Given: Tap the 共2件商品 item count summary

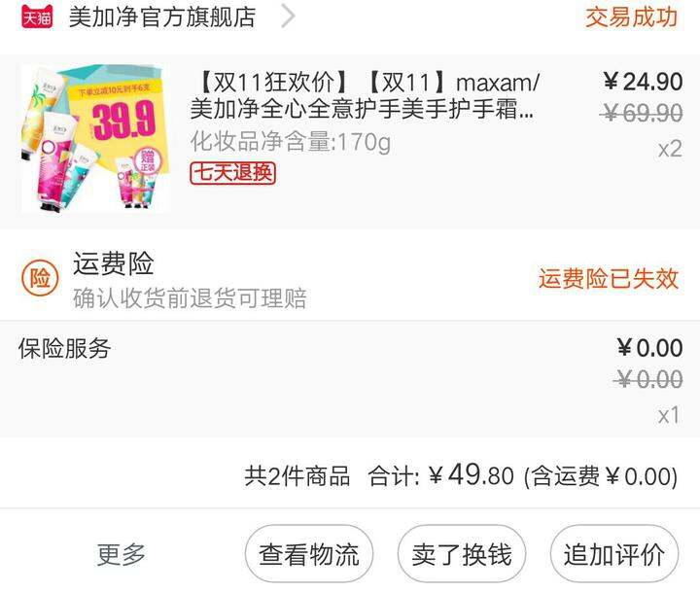Looking at the screenshot, I should pyautogui.click(x=297, y=476).
